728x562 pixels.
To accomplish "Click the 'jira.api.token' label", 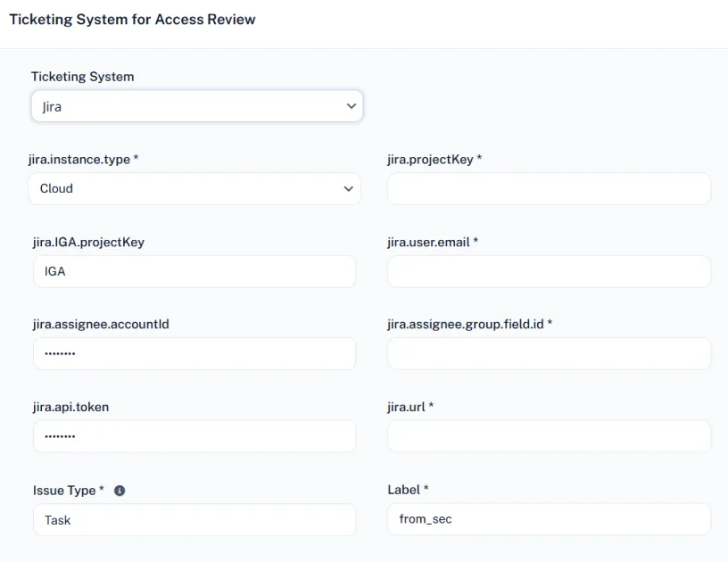I will (x=71, y=407).
